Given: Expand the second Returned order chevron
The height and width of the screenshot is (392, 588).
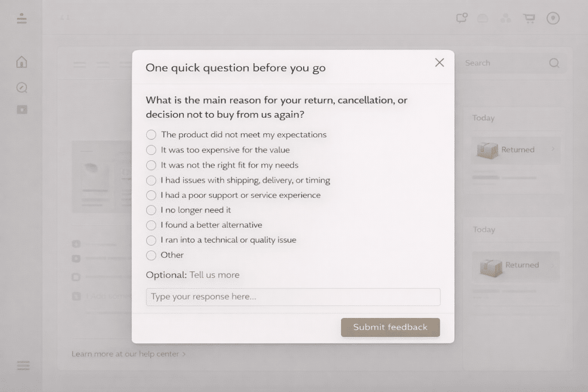Looking at the screenshot, I should (553, 265).
